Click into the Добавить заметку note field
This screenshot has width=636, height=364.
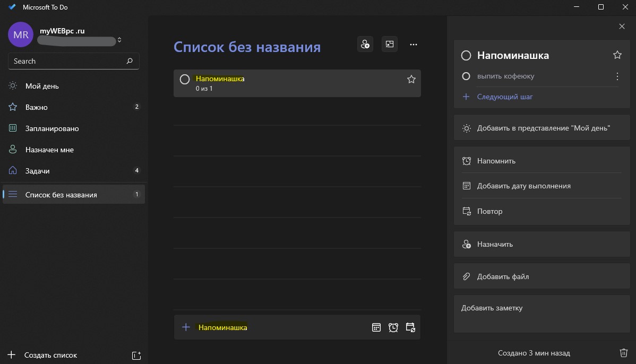click(542, 314)
